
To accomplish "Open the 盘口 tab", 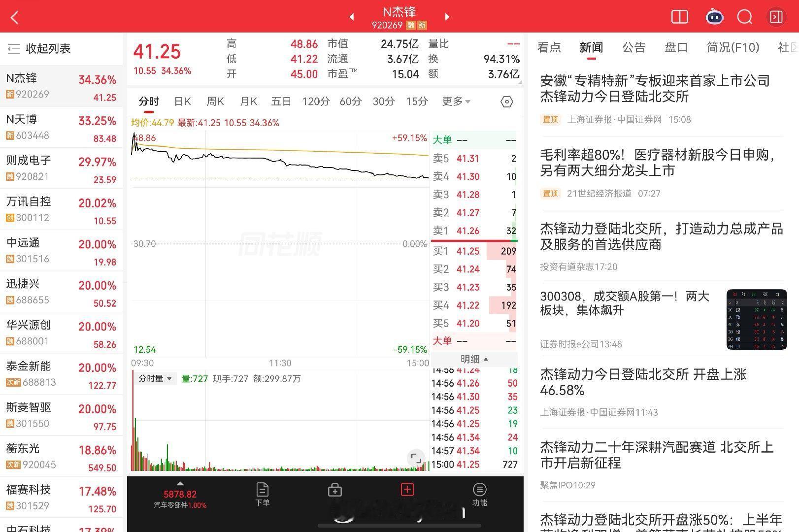I will (676, 48).
